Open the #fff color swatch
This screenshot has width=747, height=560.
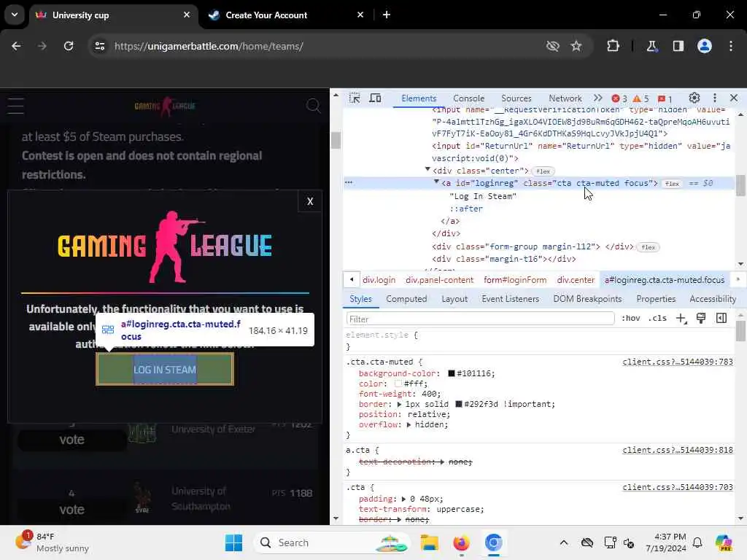pos(398,384)
